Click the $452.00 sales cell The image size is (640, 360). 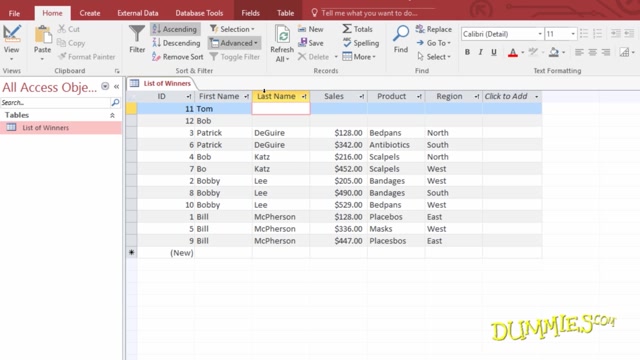[x=338, y=169]
